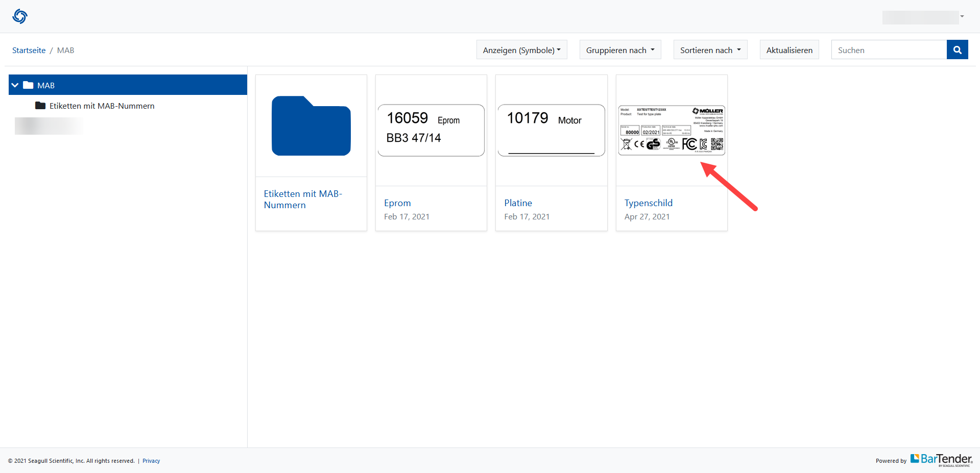Screen dimensions: 980x473
Task: Click the magnifier search button
Action: (x=957, y=50)
